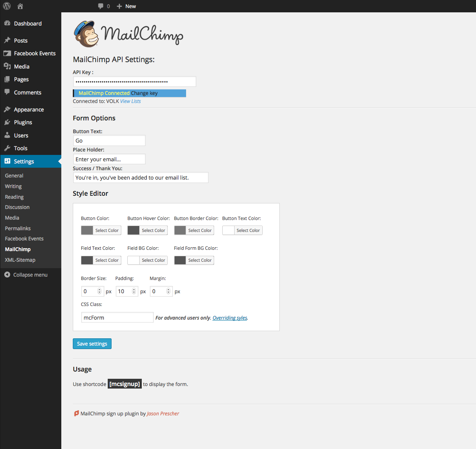Click the Place Holder field
Image resolution: width=476 pixels, height=449 pixels.
tap(109, 159)
